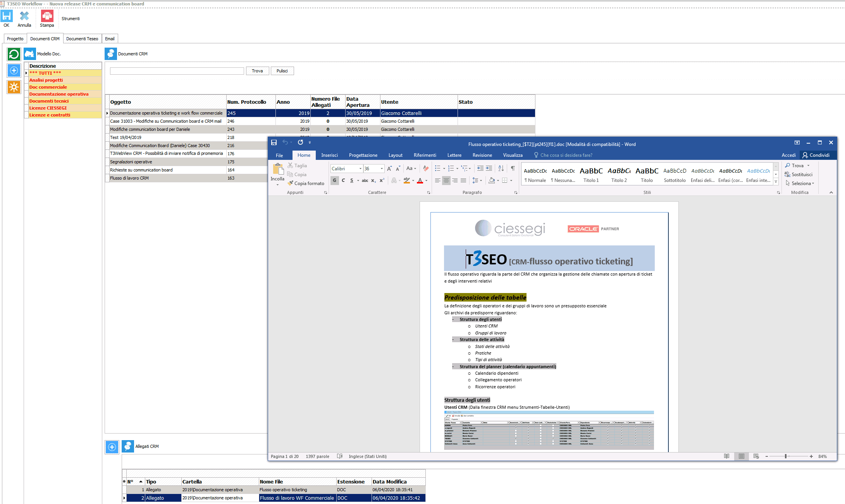Click the Annulla cancel icon
The height and width of the screenshot is (504, 845).
point(24,16)
